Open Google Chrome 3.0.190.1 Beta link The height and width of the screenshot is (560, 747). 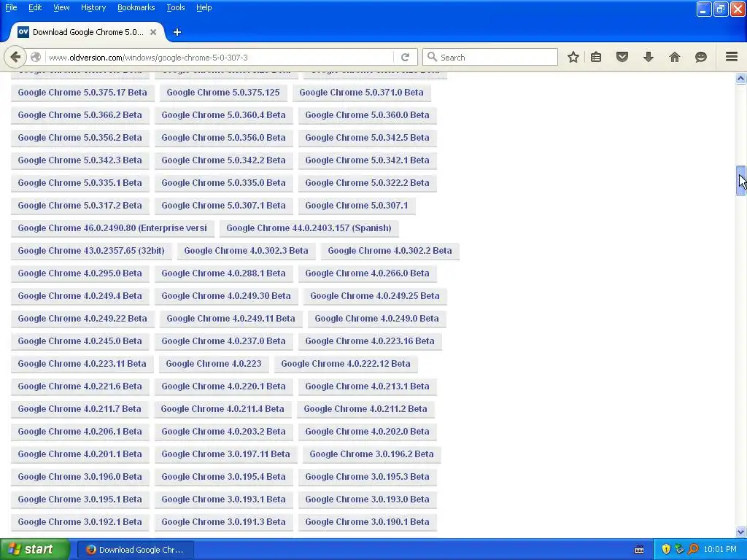coord(368,522)
